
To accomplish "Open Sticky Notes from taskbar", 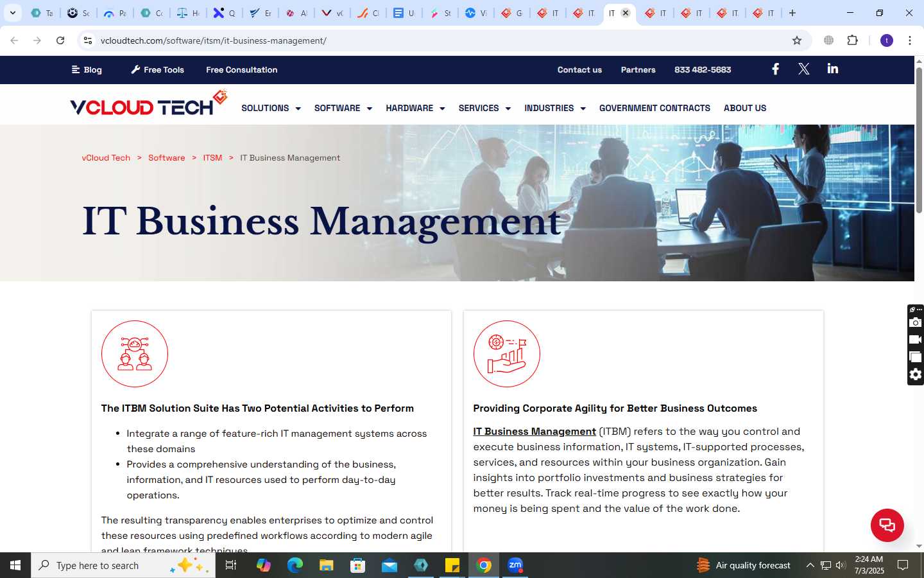I will click(x=452, y=565).
